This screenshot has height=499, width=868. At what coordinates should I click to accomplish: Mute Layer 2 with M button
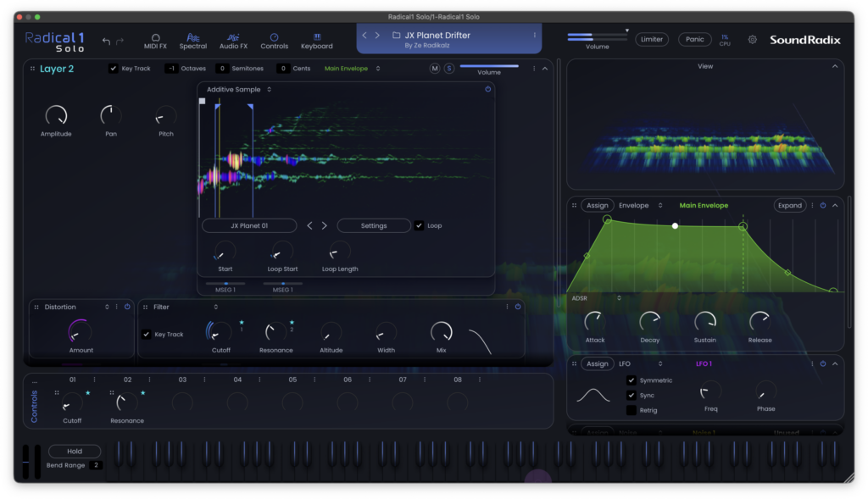click(x=435, y=69)
